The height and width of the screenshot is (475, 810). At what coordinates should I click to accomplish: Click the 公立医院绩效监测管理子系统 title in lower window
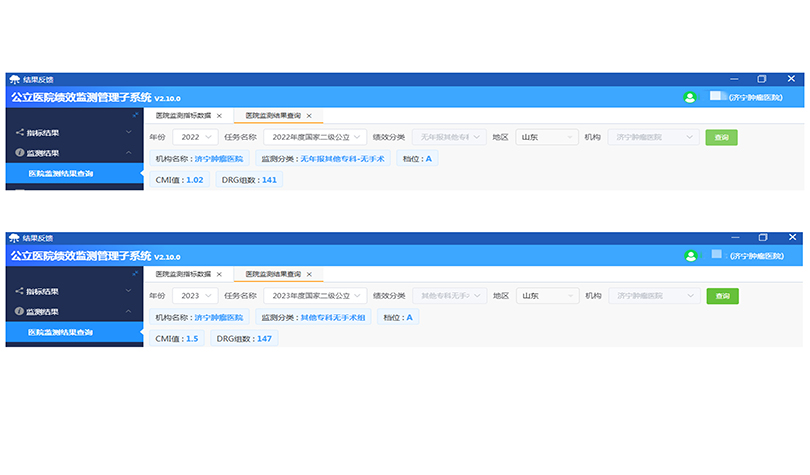(x=81, y=256)
